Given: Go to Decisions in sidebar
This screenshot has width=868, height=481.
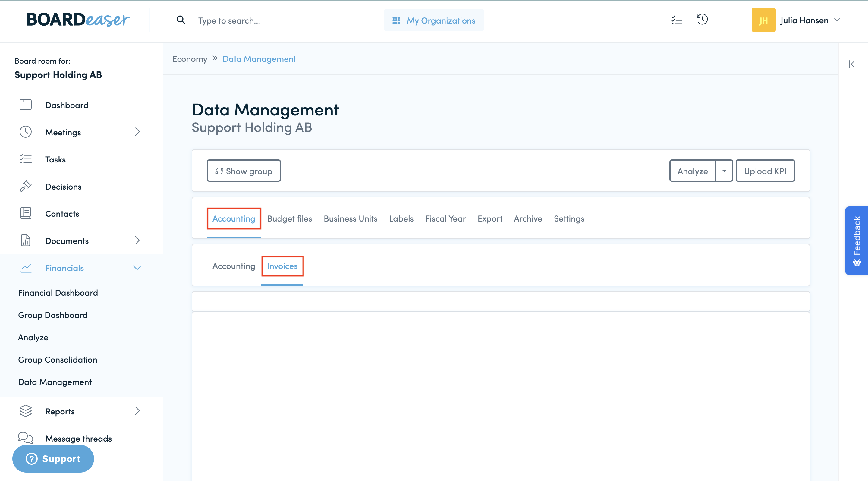Looking at the screenshot, I should click(x=63, y=187).
